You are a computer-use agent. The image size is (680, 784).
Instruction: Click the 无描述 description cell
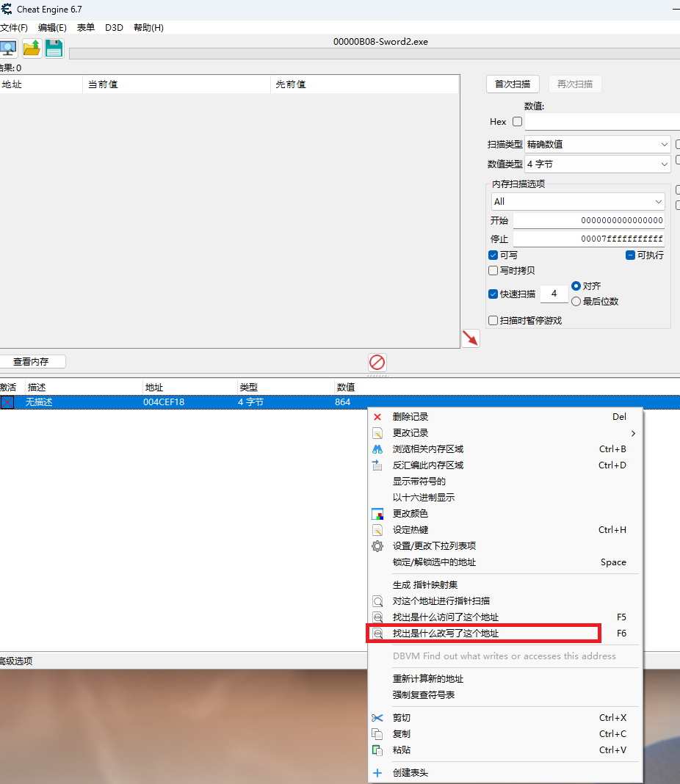tap(39, 402)
